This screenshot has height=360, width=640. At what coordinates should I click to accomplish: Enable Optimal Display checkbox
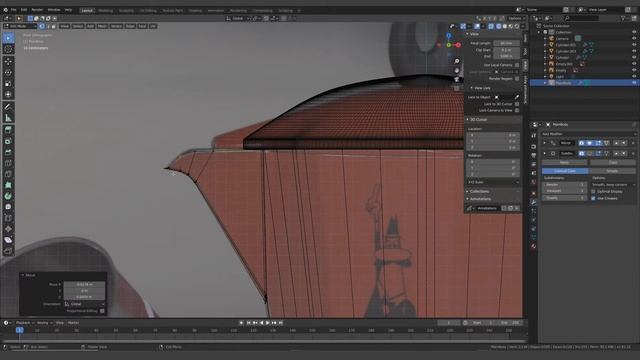pyautogui.click(x=593, y=191)
